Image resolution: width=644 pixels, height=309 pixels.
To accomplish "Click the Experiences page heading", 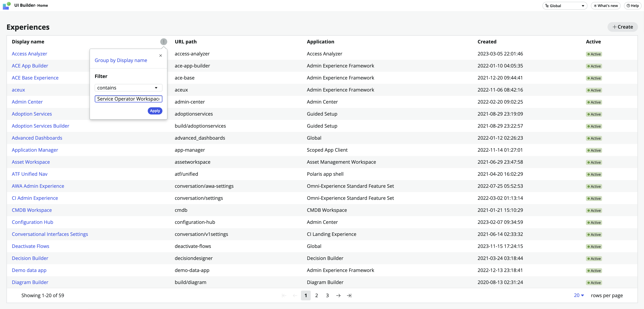I will [x=28, y=27].
